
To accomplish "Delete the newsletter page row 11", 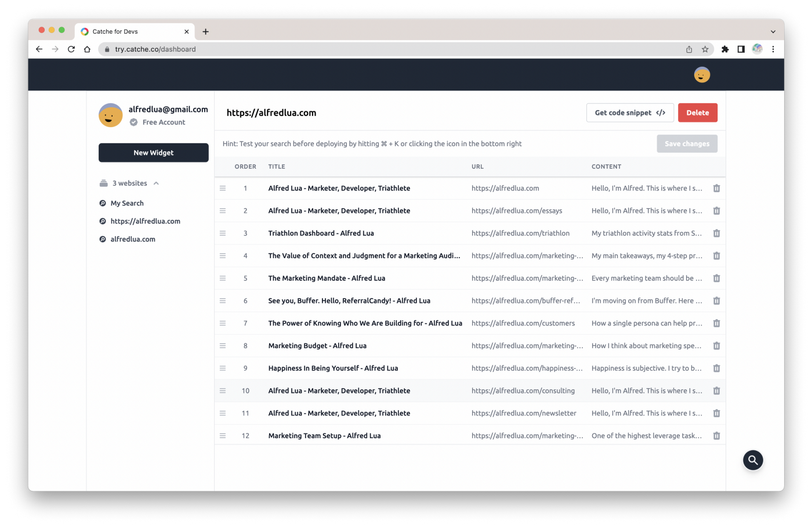I will pos(716,413).
